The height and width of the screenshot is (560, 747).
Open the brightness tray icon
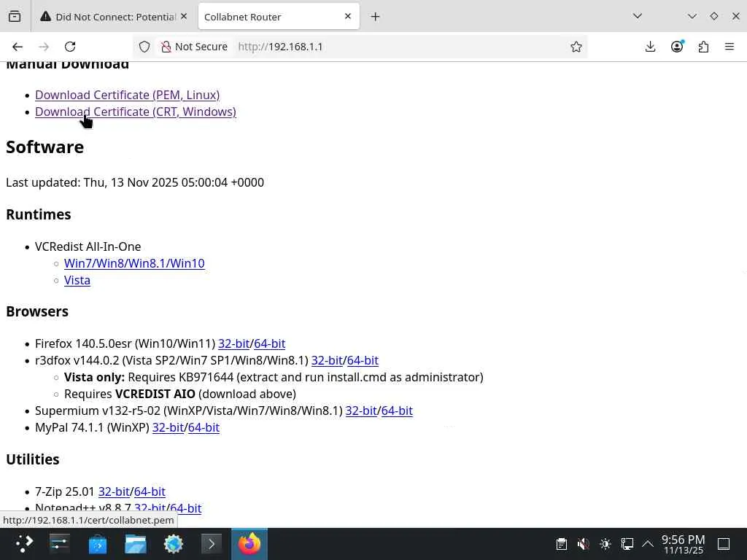tap(605, 544)
